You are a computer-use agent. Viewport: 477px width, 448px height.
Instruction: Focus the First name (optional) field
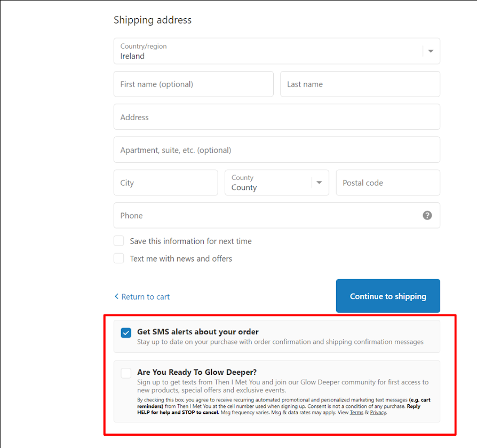tap(194, 84)
